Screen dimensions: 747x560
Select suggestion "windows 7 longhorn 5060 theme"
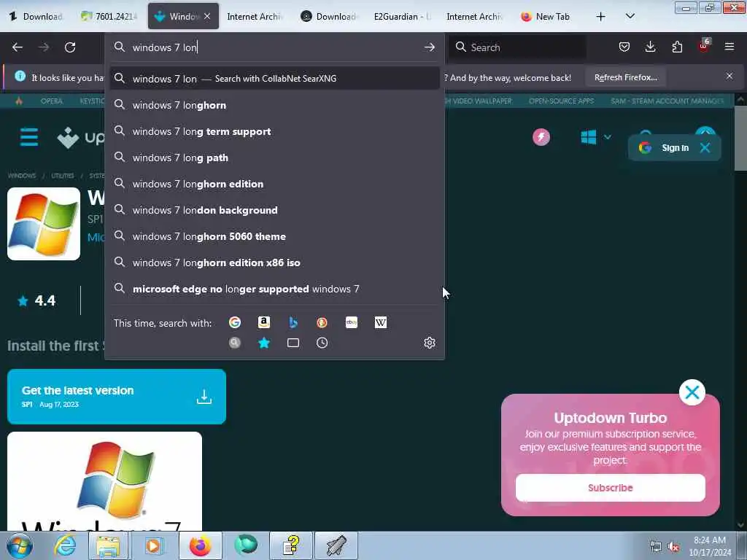pyautogui.click(x=274, y=236)
